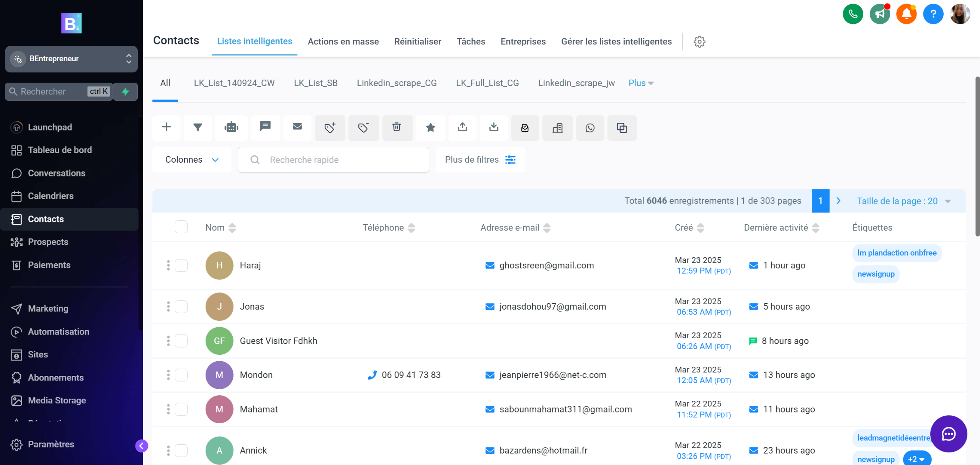Click the settings gear beside tabs
The height and width of the screenshot is (465, 980).
click(x=699, y=42)
